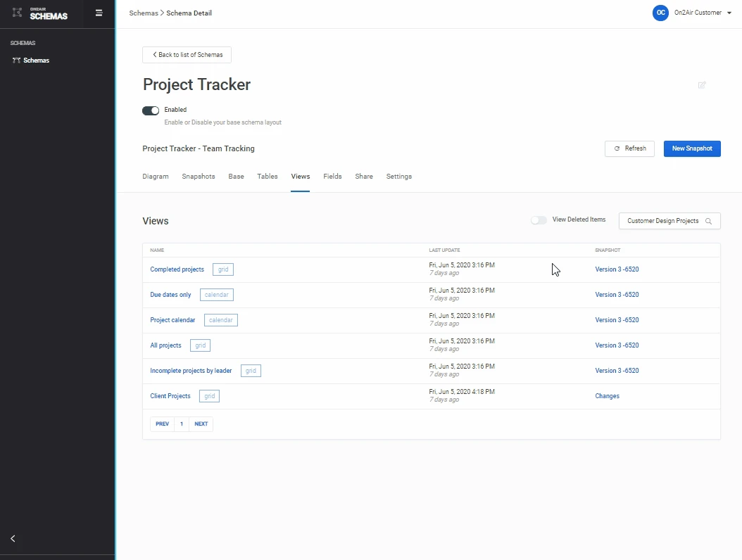
Task: Disable the Enabled schema toggle
Action: click(151, 110)
